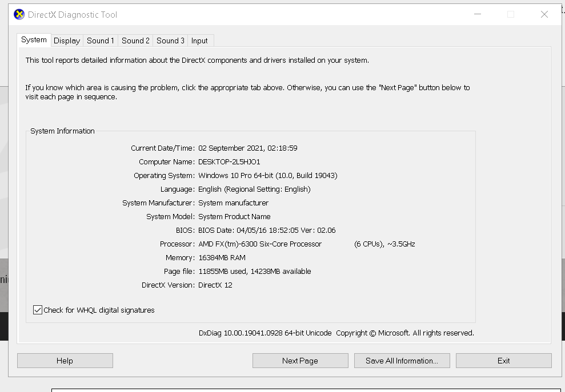Open the Sound 1 tab
The width and height of the screenshot is (565, 392).
point(101,41)
